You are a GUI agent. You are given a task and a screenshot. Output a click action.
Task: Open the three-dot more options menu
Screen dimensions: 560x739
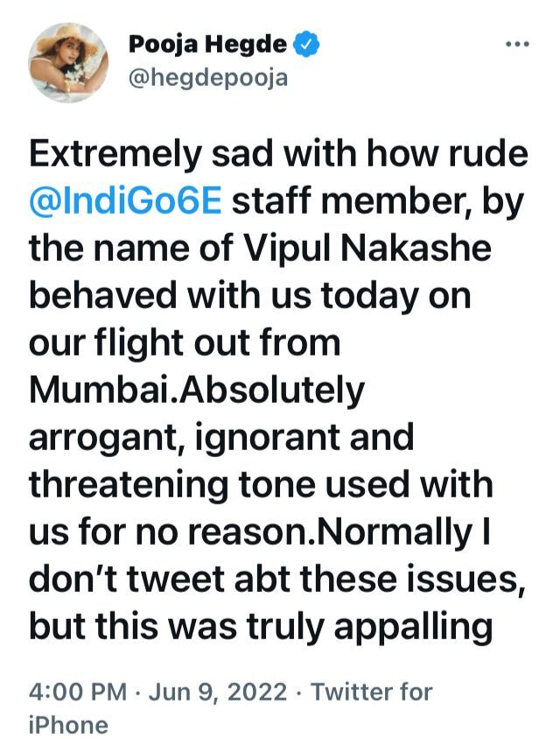click(518, 45)
